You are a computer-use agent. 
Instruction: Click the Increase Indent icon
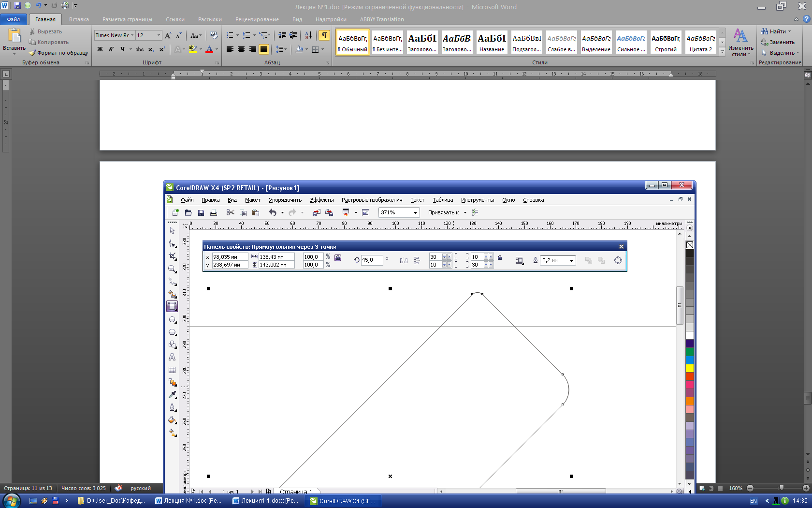click(293, 35)
